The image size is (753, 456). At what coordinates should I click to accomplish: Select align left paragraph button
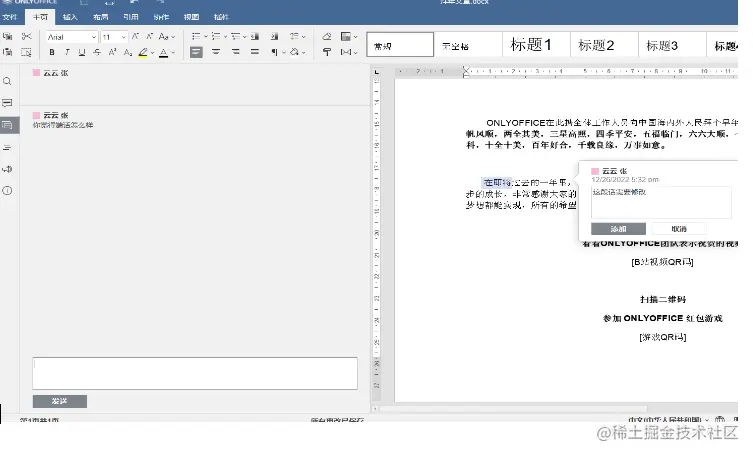click(196, 52)
